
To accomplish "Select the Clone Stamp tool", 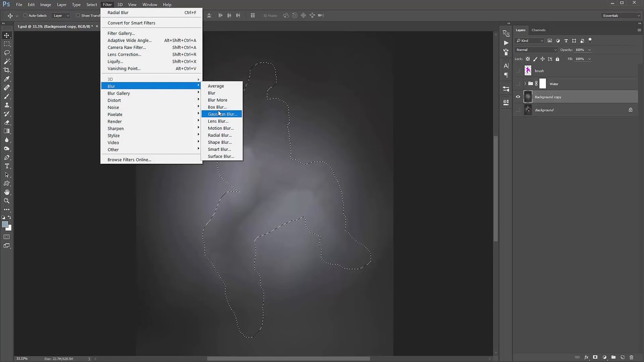I will click(7, 105).
